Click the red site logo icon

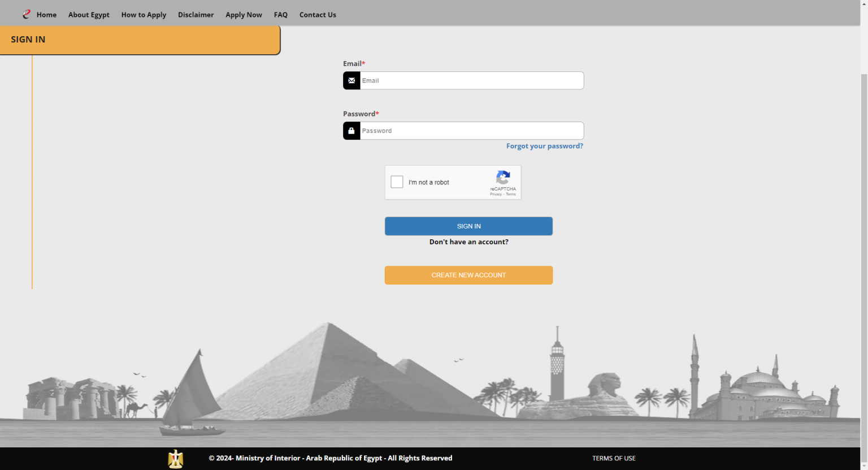tap(27, 14)
